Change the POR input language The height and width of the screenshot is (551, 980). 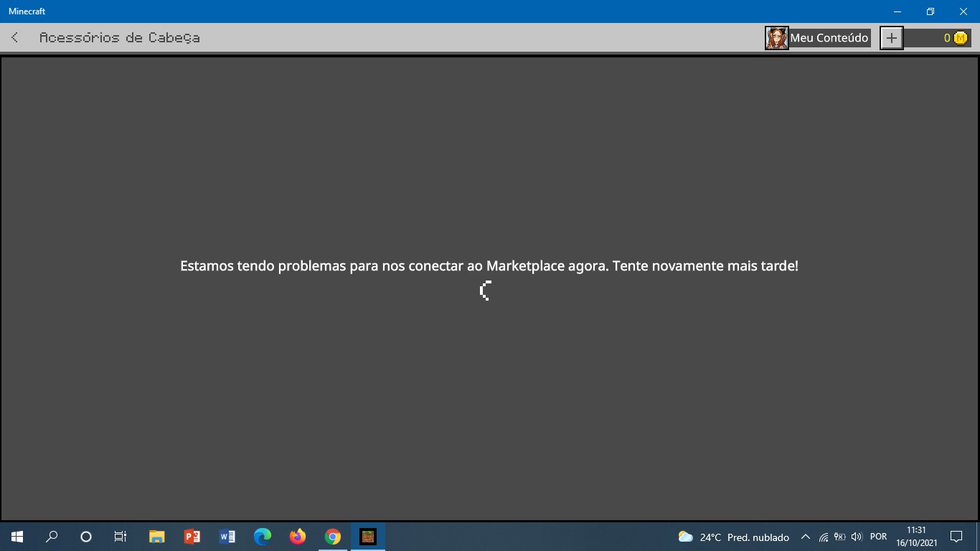(878, 537)
